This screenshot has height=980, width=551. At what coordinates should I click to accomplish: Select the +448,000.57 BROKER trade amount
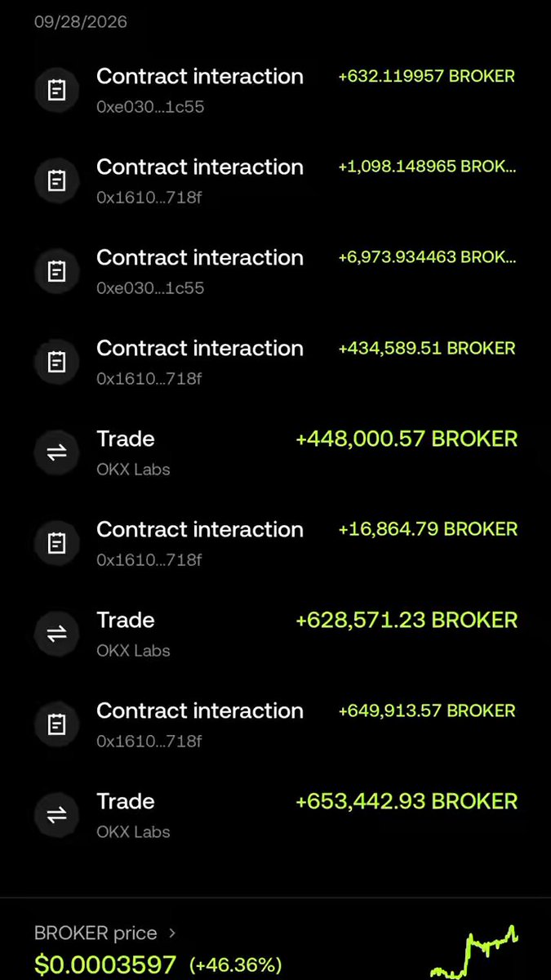pos(407,439)
